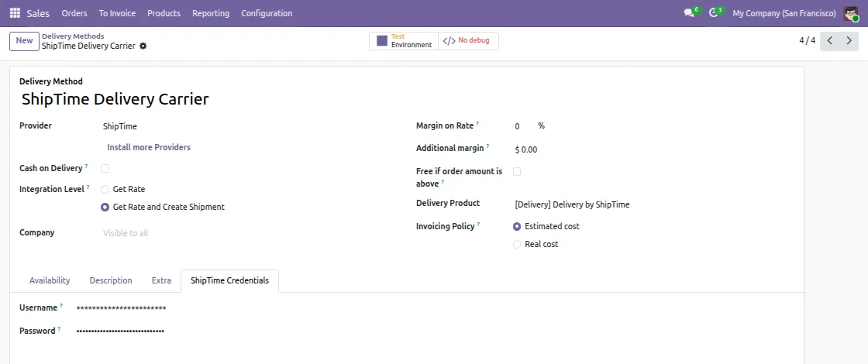The width and height of the screenshot is (868, 364).
Task: Show help tooltip for Free if order amount
Action: click(x=443, y=181)
